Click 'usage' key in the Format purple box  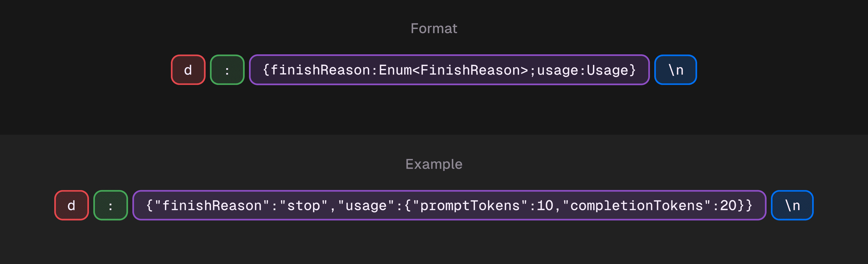click(x=557, y=70)
